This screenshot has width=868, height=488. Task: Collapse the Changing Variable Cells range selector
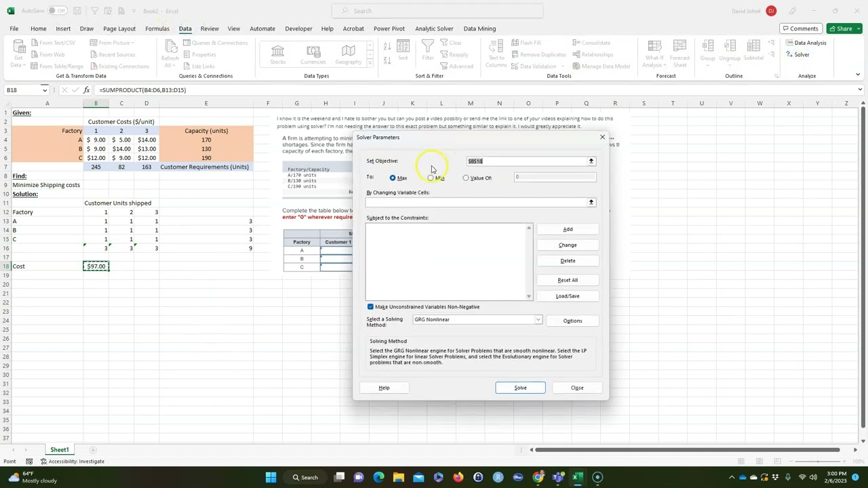click(591, 203)
